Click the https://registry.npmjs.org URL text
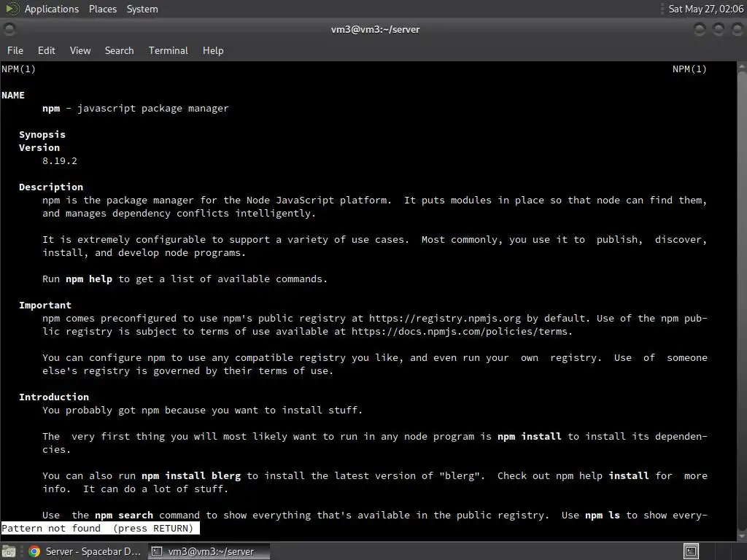Viewport: 747px width, 560px height. click(445, 318)
